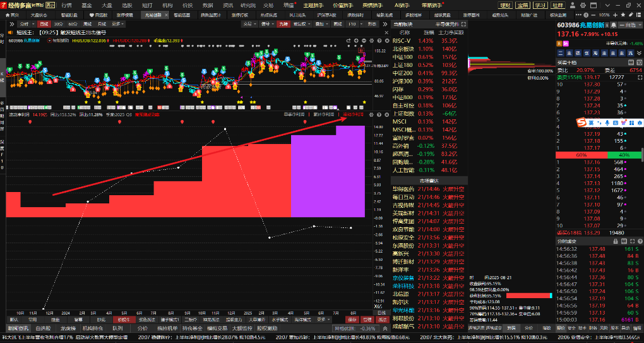Open settings gear in title bar
Image resolution: width=644 pixels, height=343 pixels.
point(583,5)
